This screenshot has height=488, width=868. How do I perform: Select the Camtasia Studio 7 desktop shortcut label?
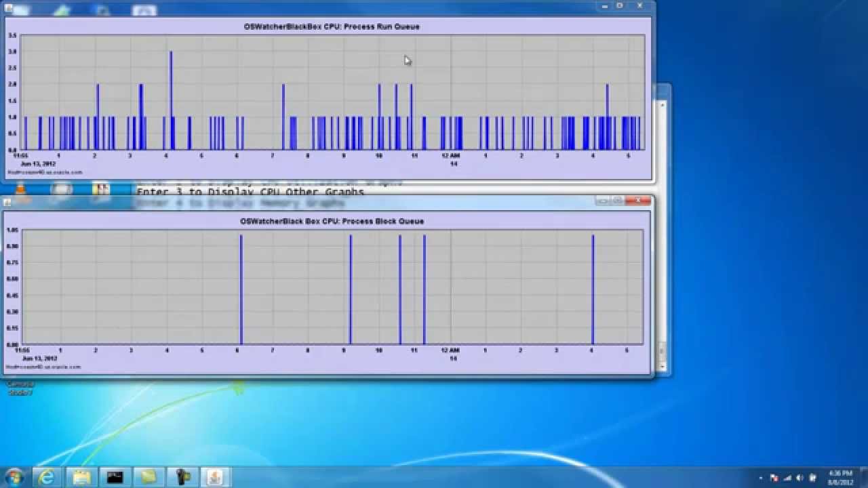click(x=20, y=388)
